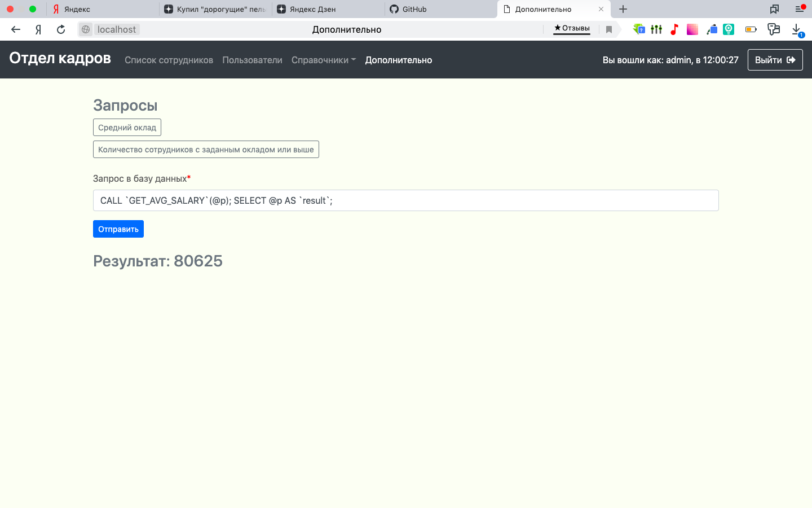This screenshot has height=508, width=812.
Task: Click the Отдел кадров brand link
Action: point(60,58)
